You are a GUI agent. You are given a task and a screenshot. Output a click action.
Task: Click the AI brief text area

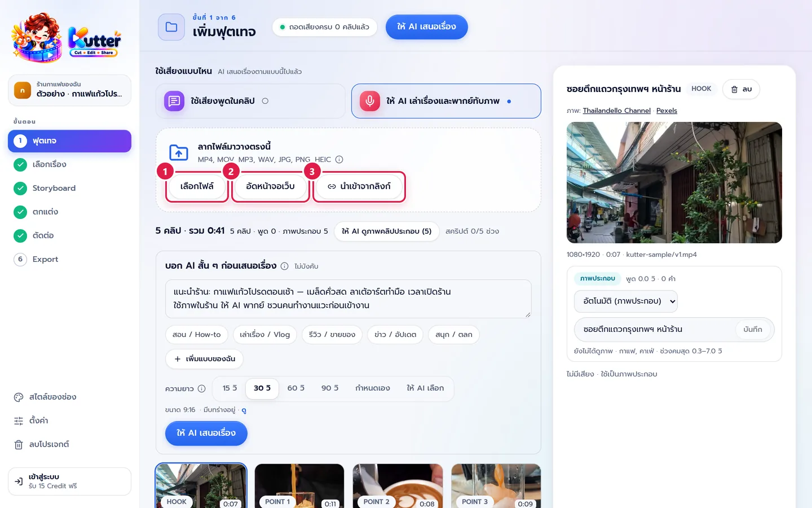348,299
